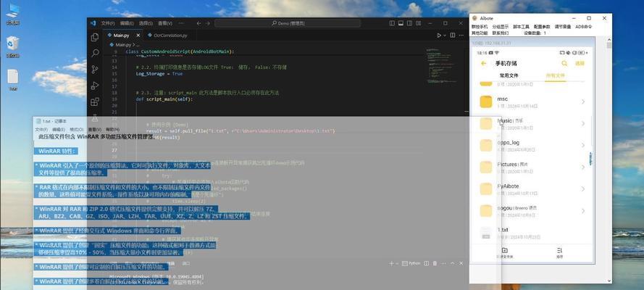
Task: Click the VS Code command center search box
Action: [288, 23]
